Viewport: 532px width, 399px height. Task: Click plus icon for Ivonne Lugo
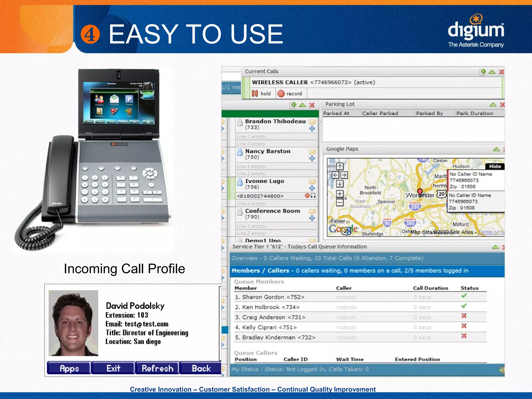(312, 188)
